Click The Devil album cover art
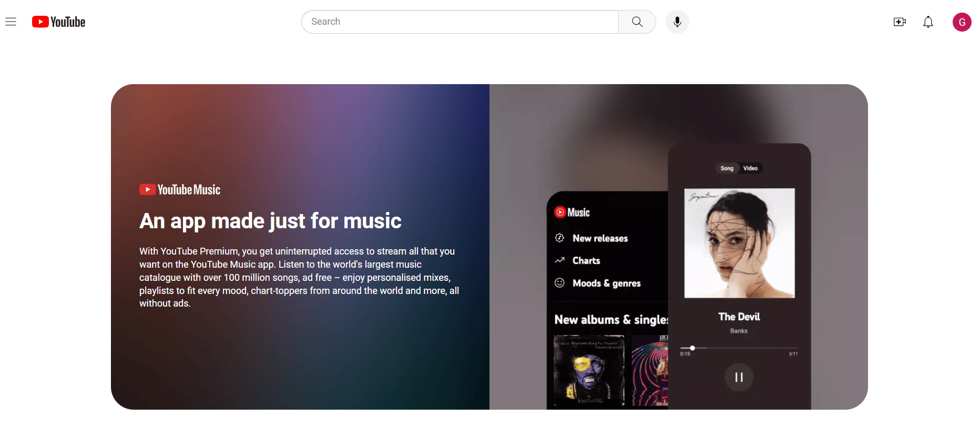The image size is (980, 447). (x=739, y=243)
